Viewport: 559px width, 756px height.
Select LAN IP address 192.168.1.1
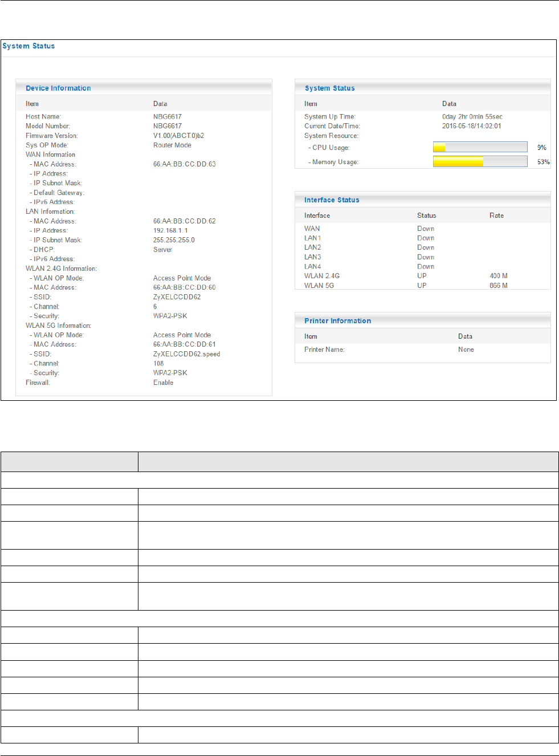[170, 230]
